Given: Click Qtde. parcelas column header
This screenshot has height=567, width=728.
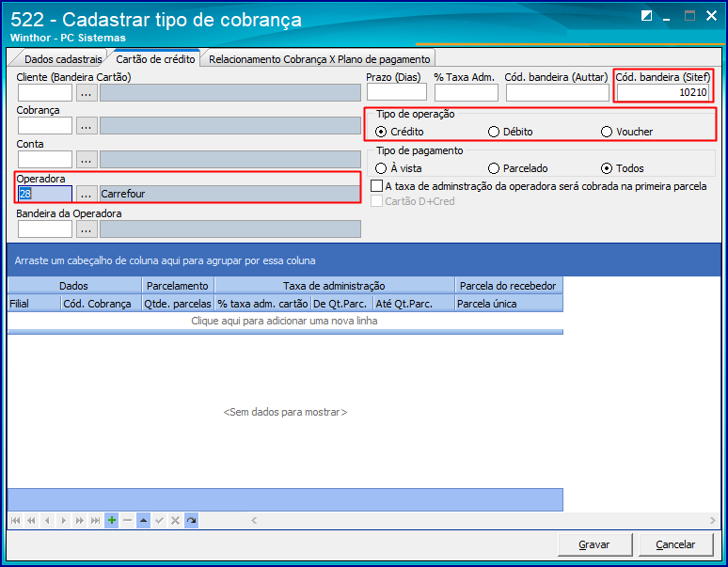Looking at the screenshot, I should (x=178, y=304).
